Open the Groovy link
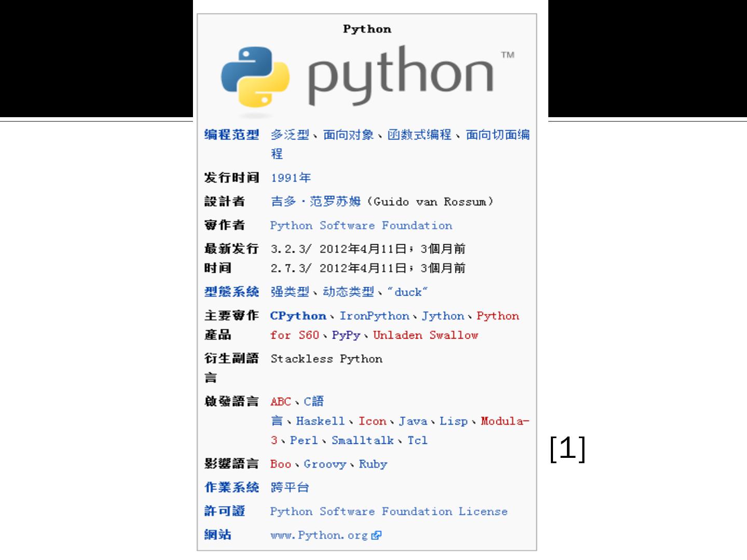 point(325,464)
